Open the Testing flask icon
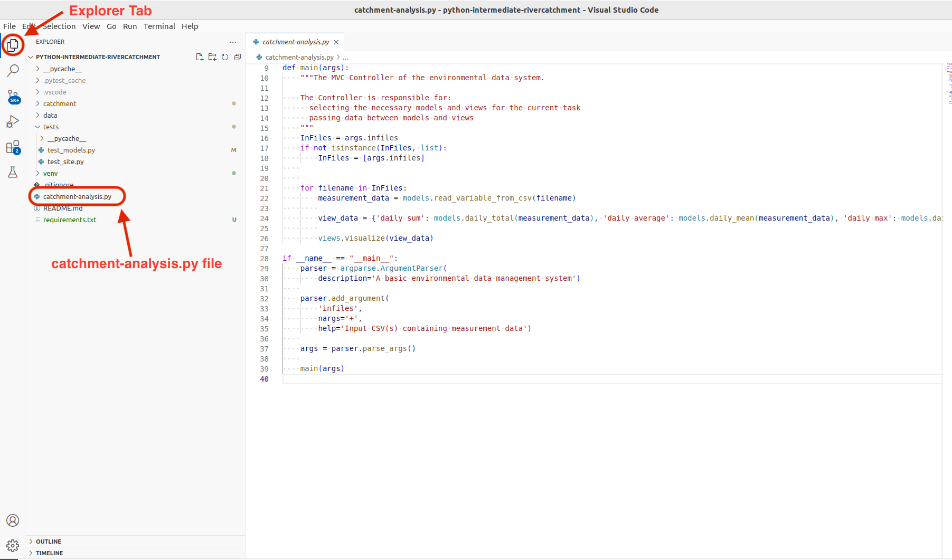 tap(13, 172)
